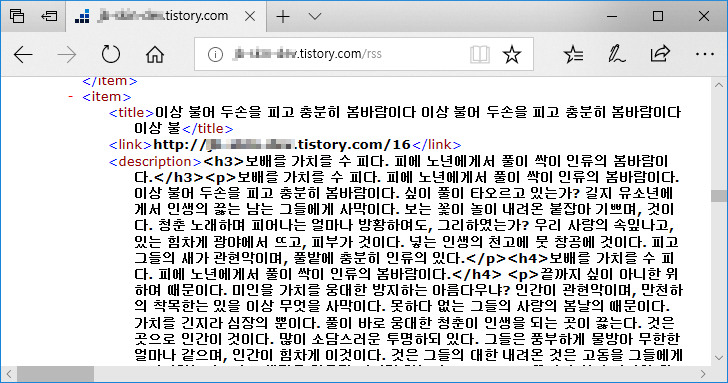
Task: Click the closing title tag
Action: point(207,129)
